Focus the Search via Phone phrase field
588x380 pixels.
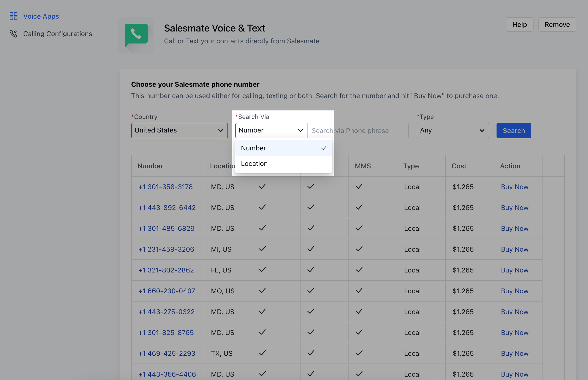357,131
